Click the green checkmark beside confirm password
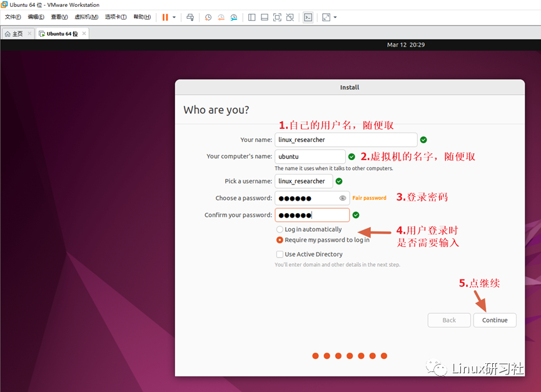The image size is (541, 392). (356, 215)
